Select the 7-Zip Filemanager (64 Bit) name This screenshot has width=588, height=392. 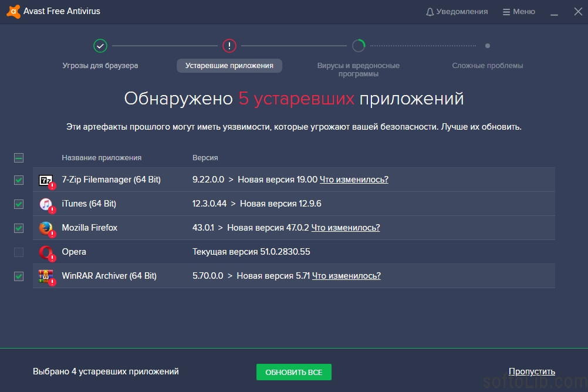[111, 180]
